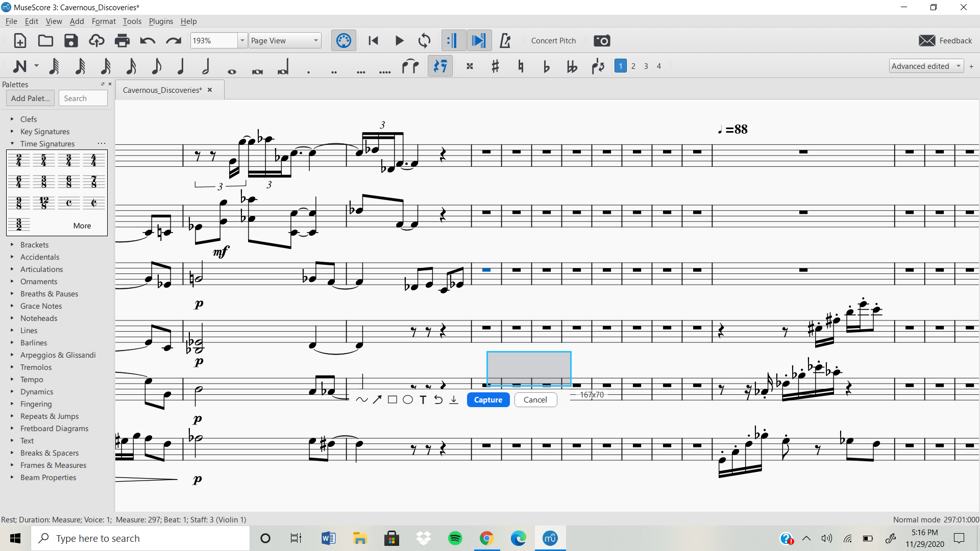This screenshot has width=980, height=551.
Task: Flip note stem direction
Action: pyautogui.click(x=598, y=66)
